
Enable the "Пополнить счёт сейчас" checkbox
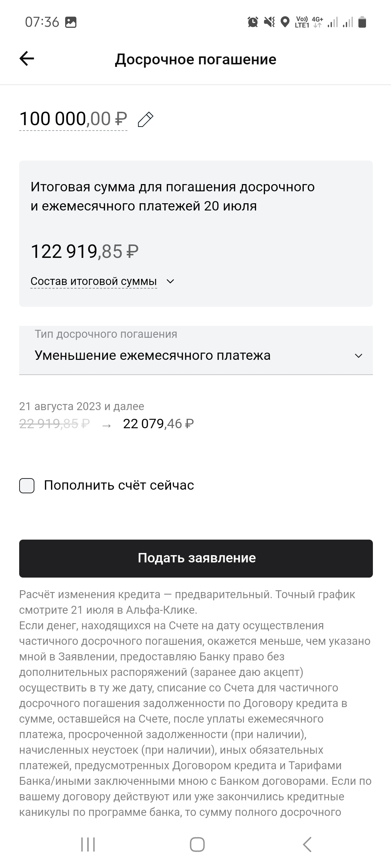click(x=27, y=486)
